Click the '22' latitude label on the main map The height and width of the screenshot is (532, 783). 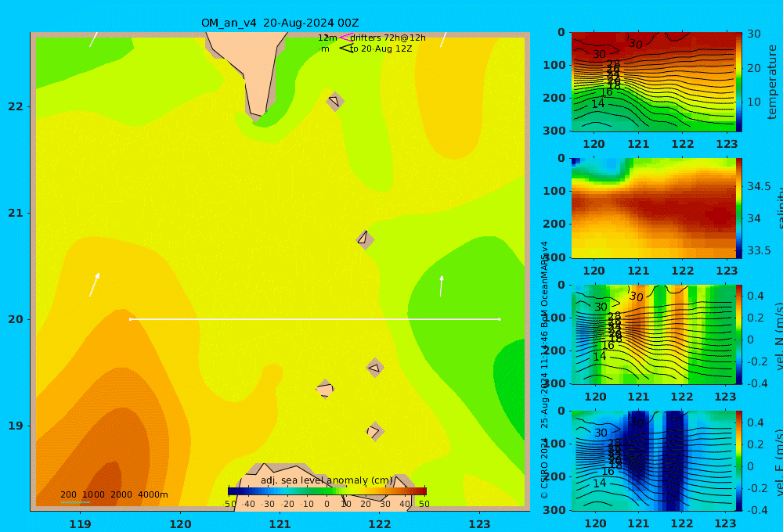click(16, 106)
